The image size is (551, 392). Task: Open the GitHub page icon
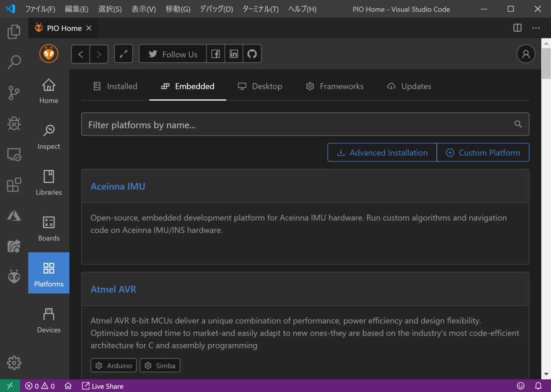tap(252, 54)
